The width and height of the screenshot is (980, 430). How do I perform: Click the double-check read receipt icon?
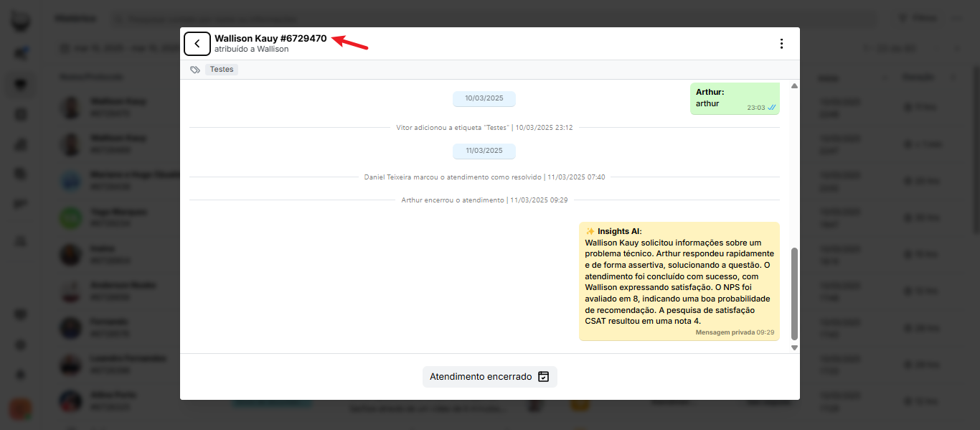772,108
